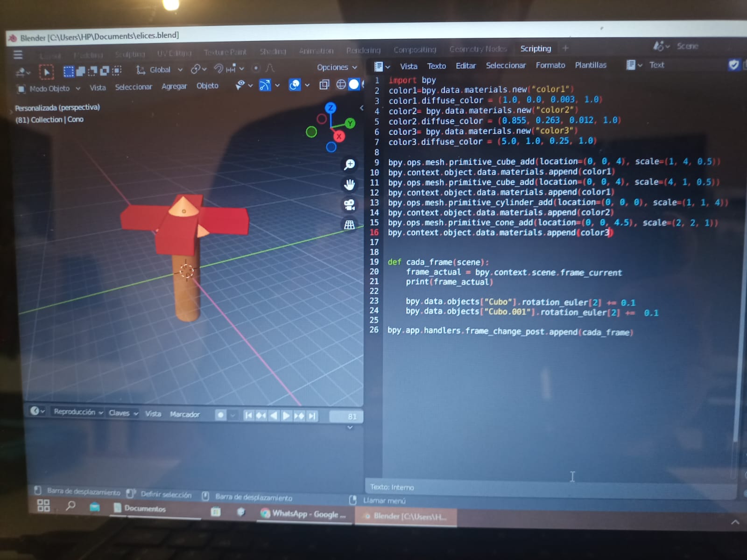Open WhatsApp Chrome window in taskbar
The height and width of the screenshot is (560, 747).
click(303, 514)
